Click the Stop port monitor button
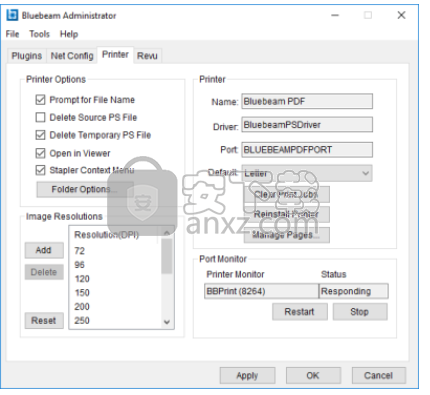Image resolution: width=430 pixels, height=395 pixels. pos(360,312)
